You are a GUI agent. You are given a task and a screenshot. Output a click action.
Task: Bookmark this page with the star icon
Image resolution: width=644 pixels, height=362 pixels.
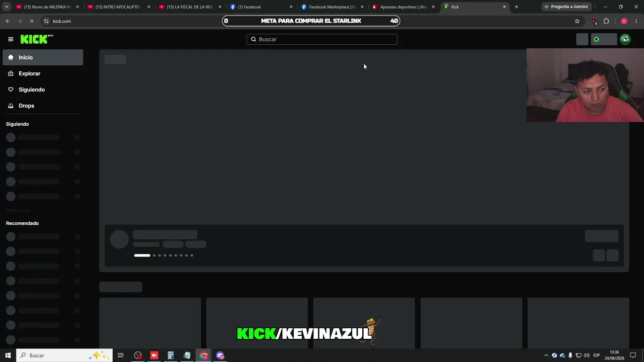coord(577,21)
